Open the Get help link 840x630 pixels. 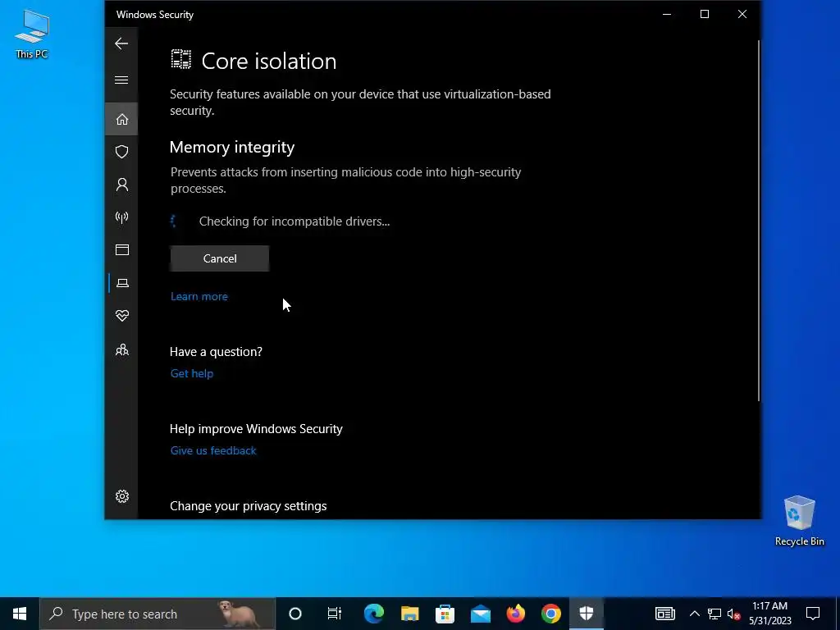192,373
